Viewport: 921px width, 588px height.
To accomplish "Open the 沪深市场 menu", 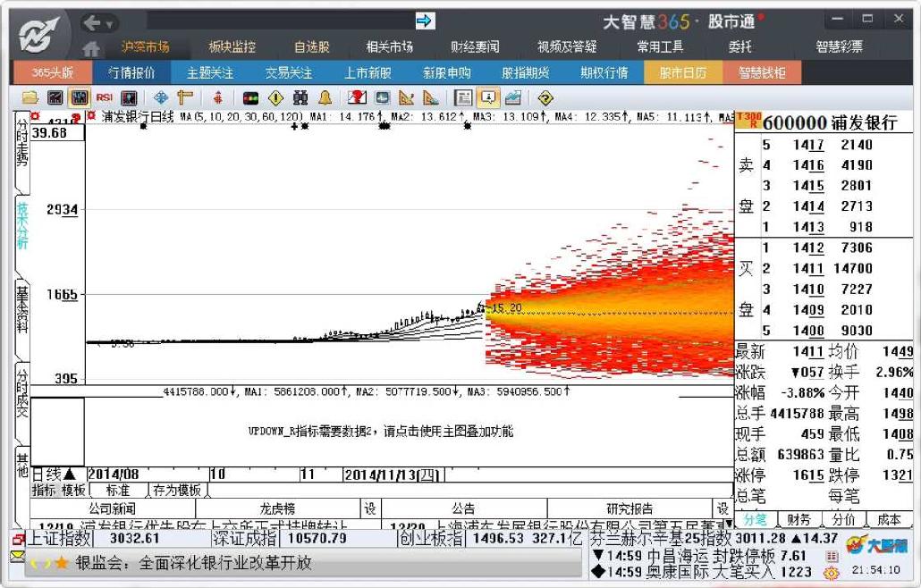I will pyautogui.click(x=145, y=46).
